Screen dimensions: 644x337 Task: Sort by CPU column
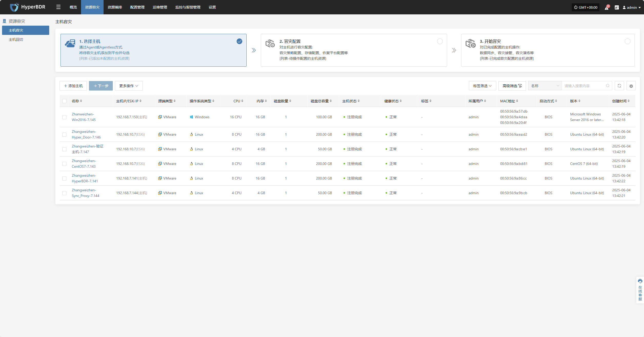click(x=242, y=101)
